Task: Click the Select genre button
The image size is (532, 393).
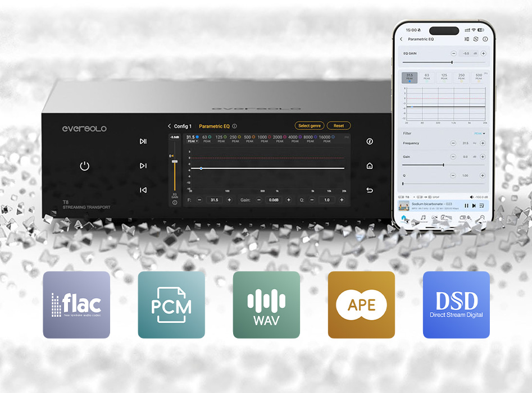Action: tap(310, 126)
